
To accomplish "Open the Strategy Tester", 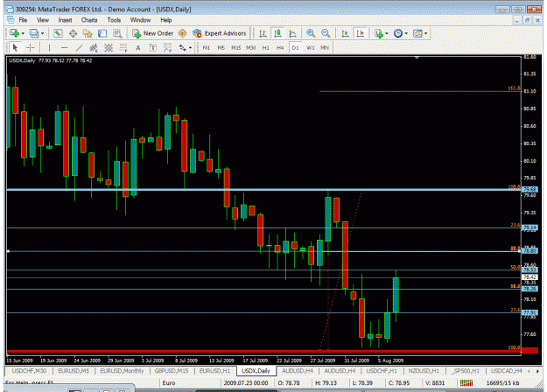I will click(x=117, y=33).
